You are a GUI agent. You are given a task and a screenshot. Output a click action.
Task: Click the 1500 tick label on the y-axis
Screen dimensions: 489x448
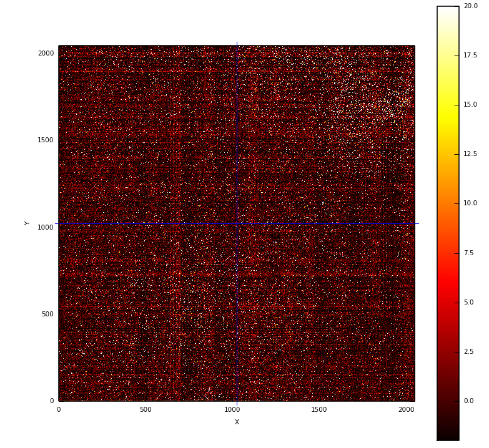pyautogui.click(x=46, y=140)
